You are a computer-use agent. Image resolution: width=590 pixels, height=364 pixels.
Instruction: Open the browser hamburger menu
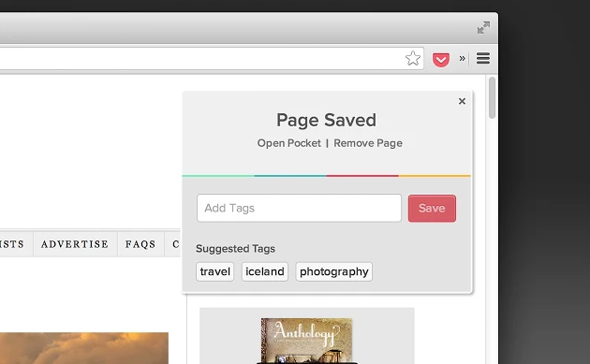pos(483,58)
